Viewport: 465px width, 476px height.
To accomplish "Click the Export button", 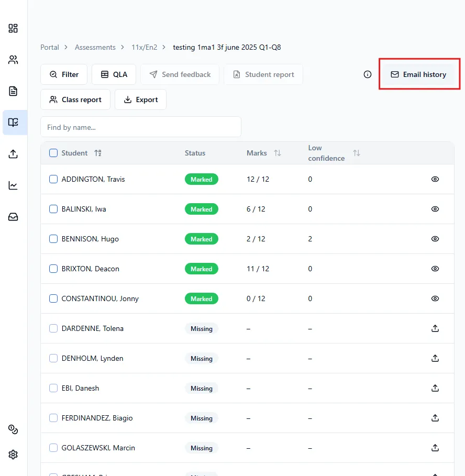I will [140, 99].
